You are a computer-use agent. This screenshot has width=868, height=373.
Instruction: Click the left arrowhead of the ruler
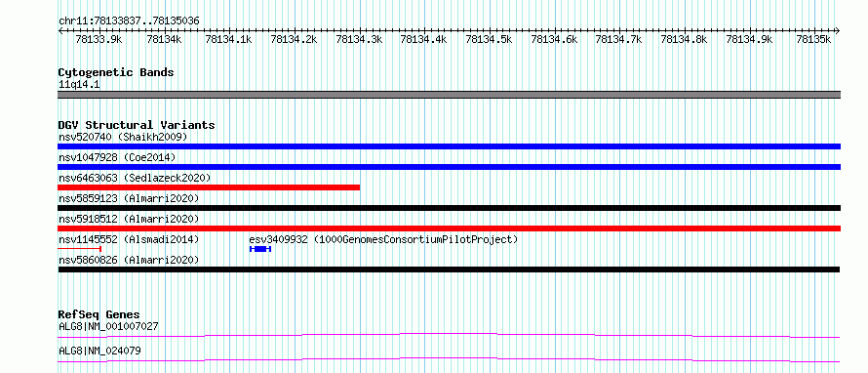click(60, 30)
